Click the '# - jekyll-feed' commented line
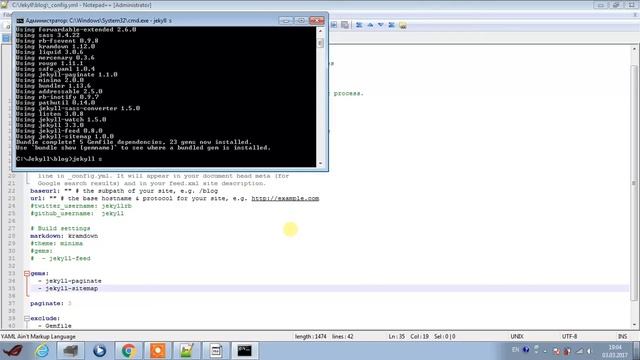 pos(60,259)
